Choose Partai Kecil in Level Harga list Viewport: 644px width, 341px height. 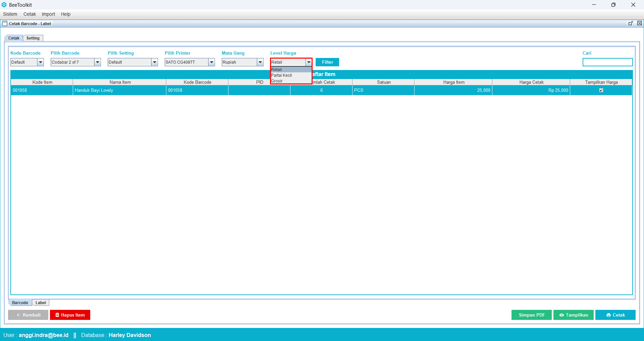click(x=282, y=75)
